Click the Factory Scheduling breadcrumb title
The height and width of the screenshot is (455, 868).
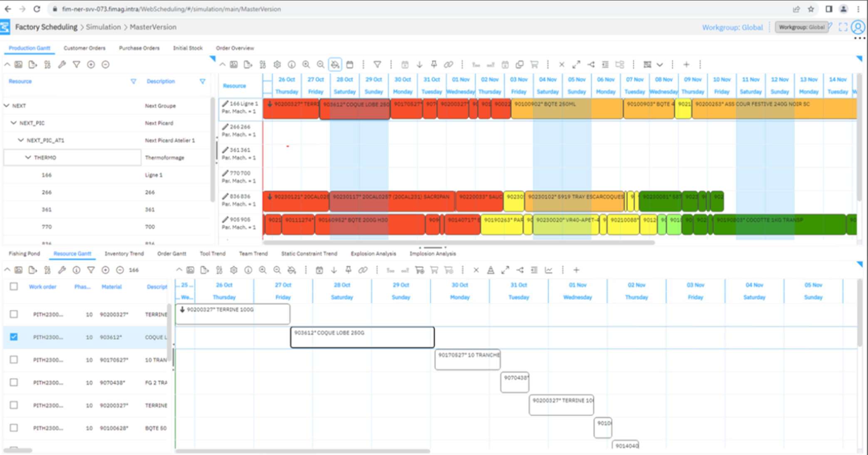(46, 27)
